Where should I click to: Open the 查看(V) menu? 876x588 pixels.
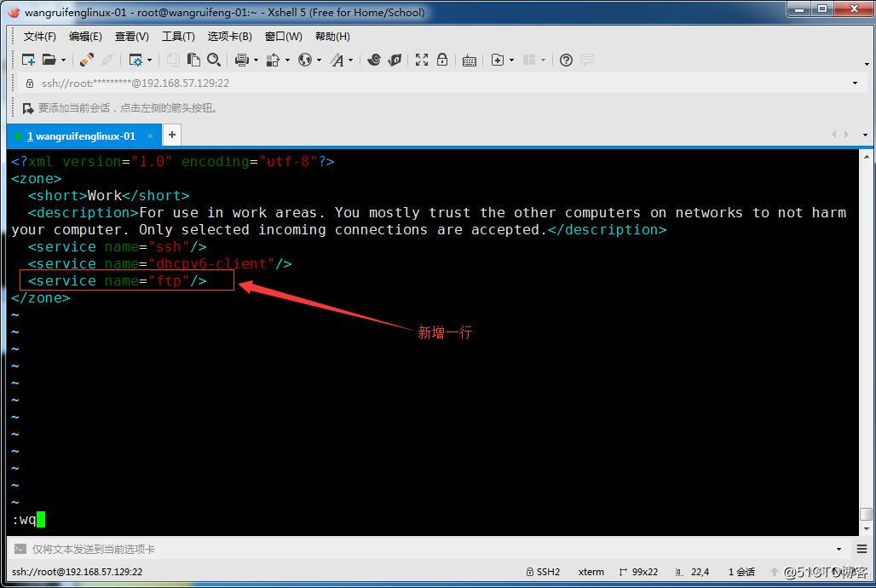coord(132,37)
